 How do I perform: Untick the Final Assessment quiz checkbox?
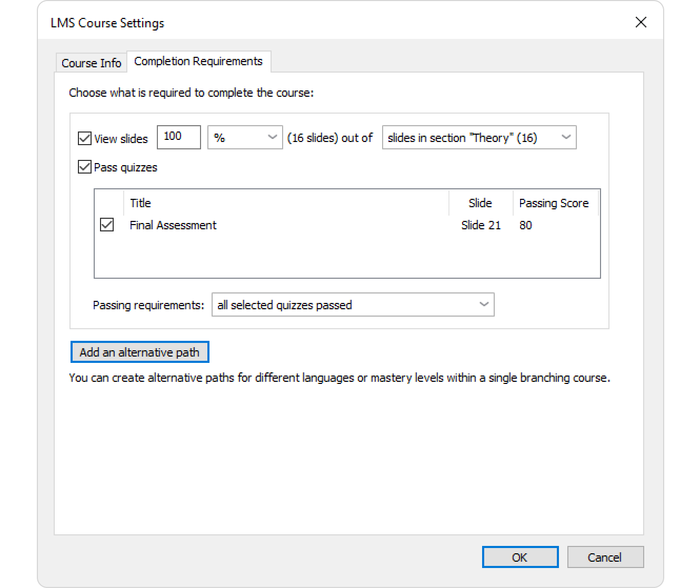(x=107, y=225)
